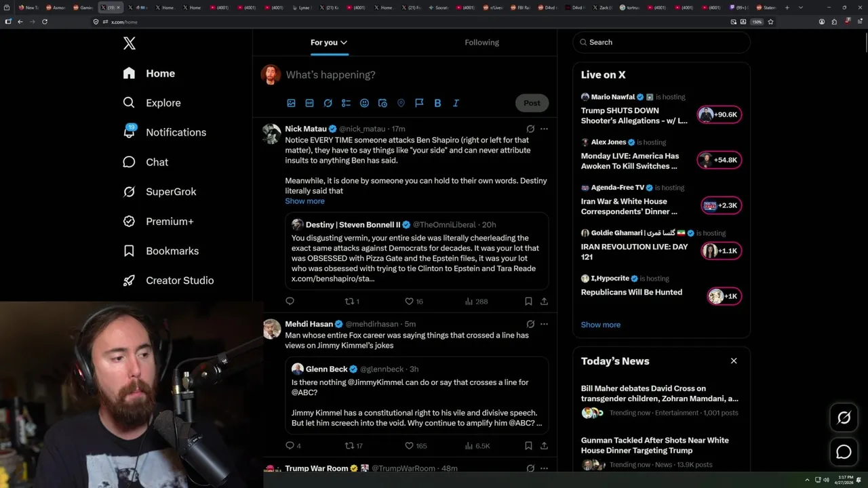This screenshot has width=868, height=488.
Task: Click the Grok enhance icon in composer
Action: click(x=328, y=103)
